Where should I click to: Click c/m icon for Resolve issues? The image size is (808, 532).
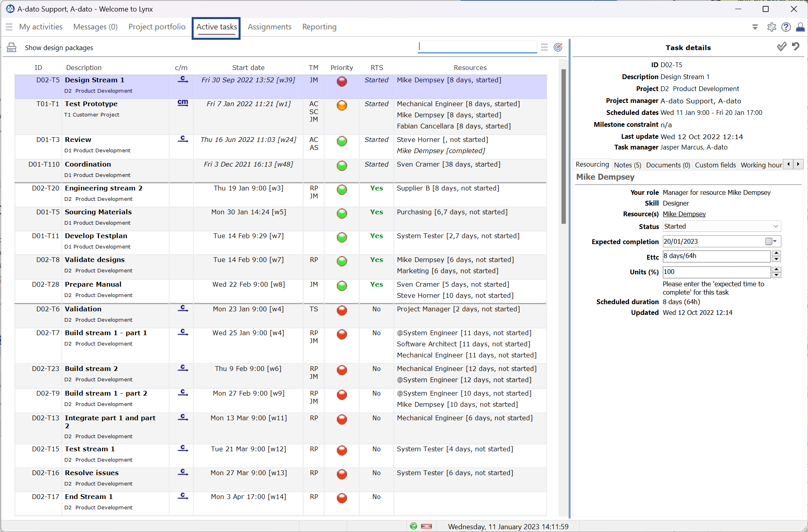click(183, 472)
